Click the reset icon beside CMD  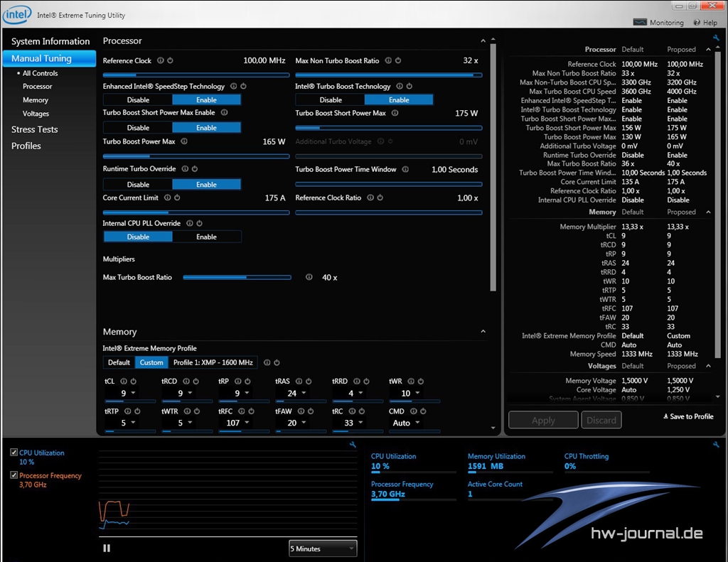point(423,411)
